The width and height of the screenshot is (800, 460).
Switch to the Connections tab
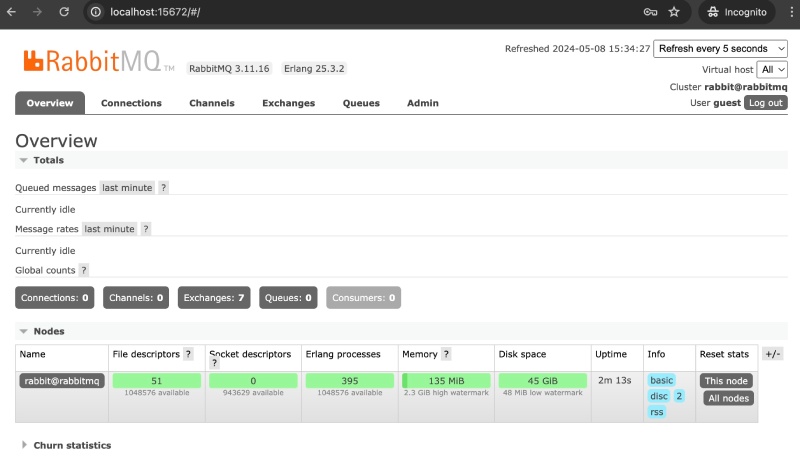[x=131, y=103]
